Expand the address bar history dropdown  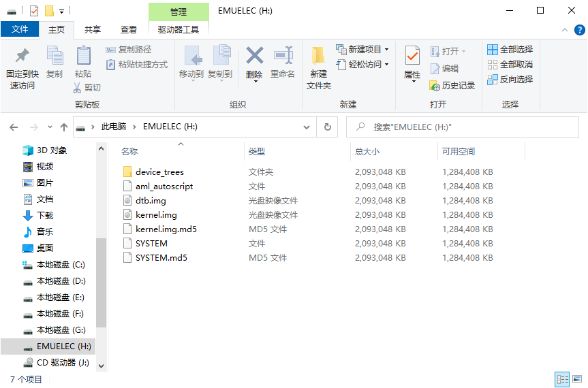(307, 127)
